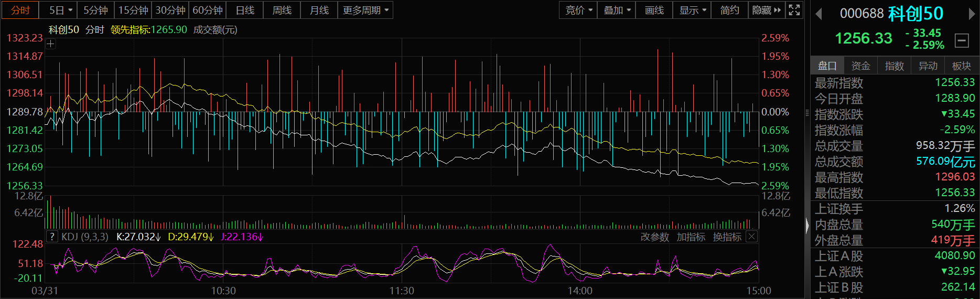The image size is (980, 299).
Task: Open the 更多周期 dropdown
Action: [366, 10]
